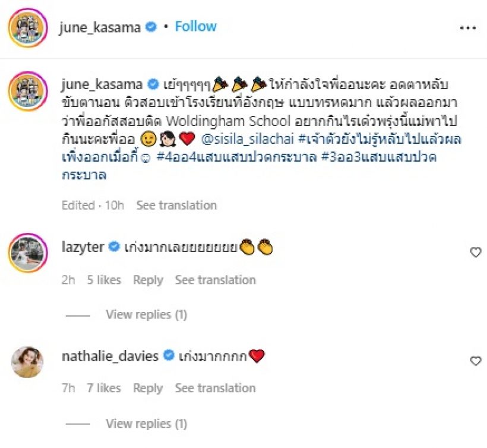Open june_kasama's profile picture in the header
The image size is (487, 448).
click(28, 27)
